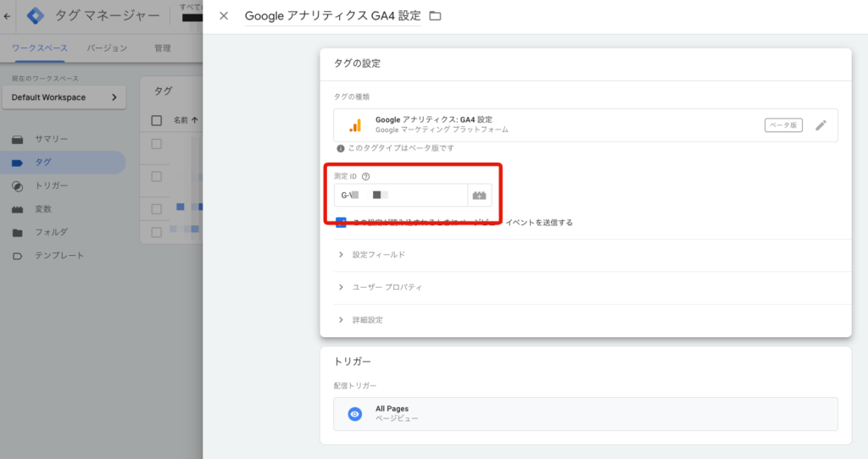The height and width of the screenshot is (459, 868).
Task: Click the フォルダ sidebar icon
Action: (18, 233)
